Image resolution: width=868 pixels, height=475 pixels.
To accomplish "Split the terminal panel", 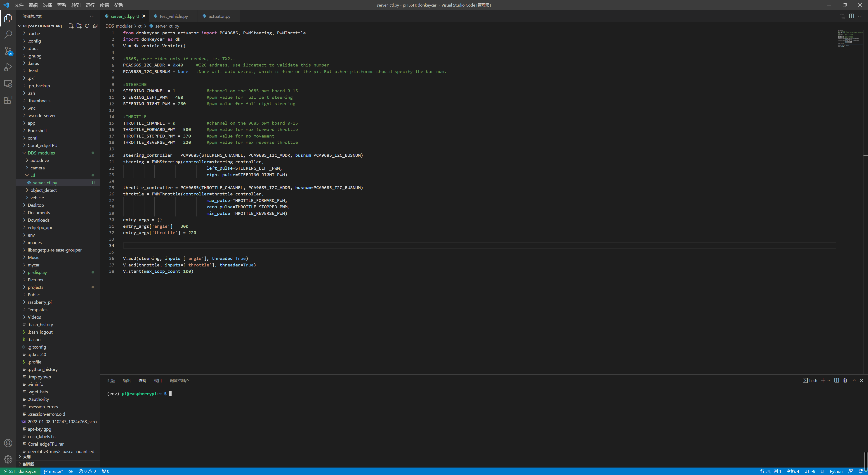I will click(836, 380).
